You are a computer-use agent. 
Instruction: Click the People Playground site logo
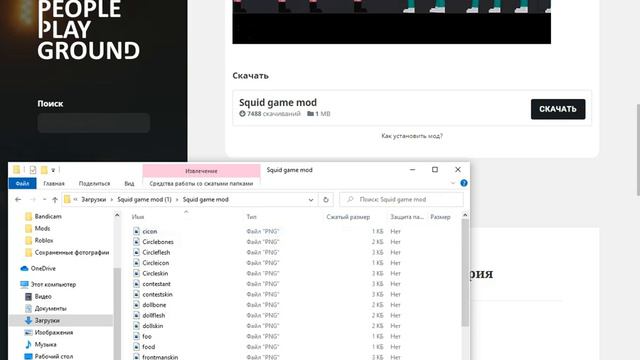point(89,31)
